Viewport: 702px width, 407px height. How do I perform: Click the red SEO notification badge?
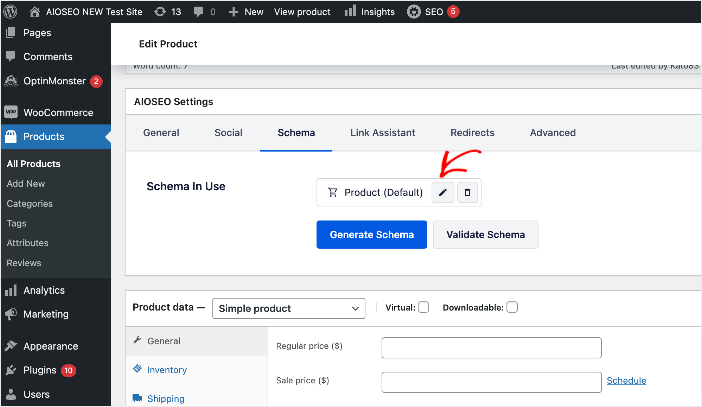[453, 11]
